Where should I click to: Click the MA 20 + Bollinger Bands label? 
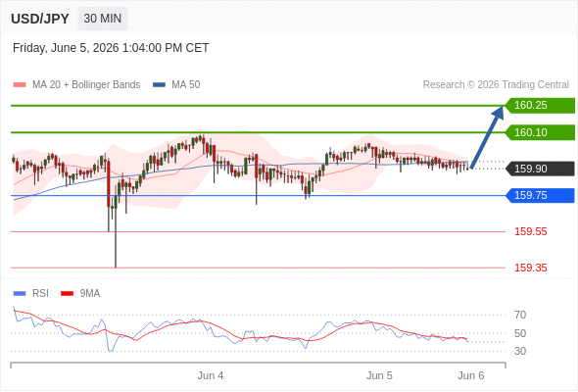pos(86,85)
